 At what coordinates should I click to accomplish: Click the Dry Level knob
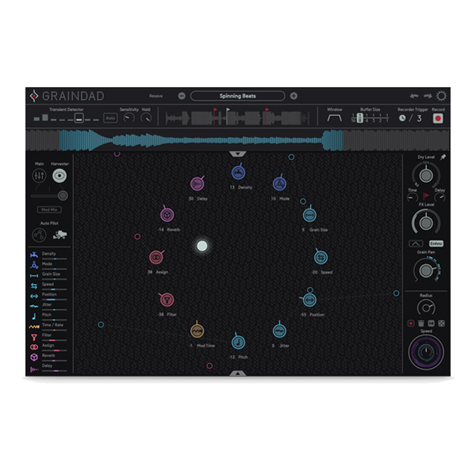click(426, 175)
